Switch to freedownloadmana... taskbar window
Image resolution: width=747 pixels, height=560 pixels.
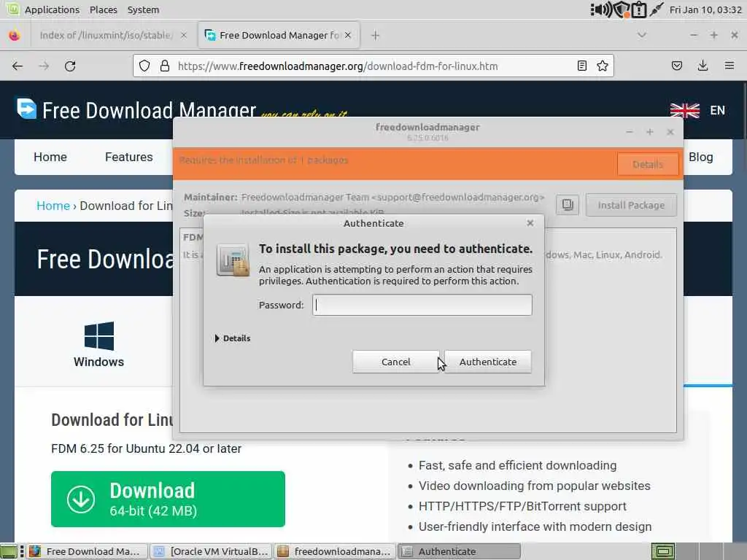point(336,551)
